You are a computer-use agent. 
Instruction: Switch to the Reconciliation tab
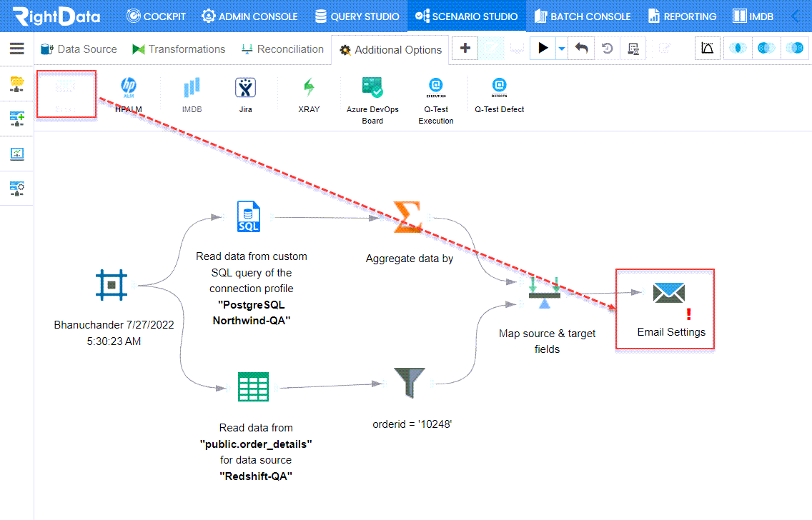coord(282,49)
